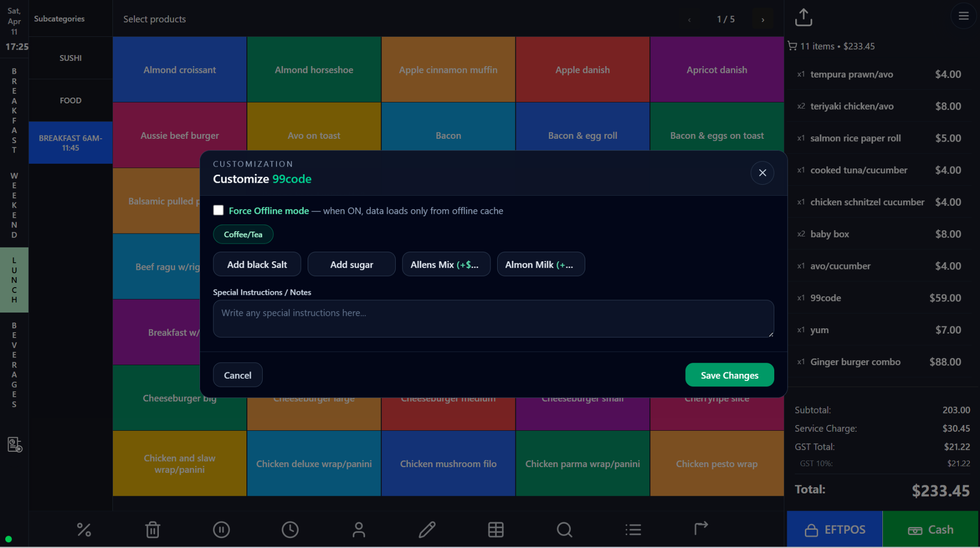980x548 pixels.
Task: Switch to WEEKEND category tab
Action: click(14, 205)
